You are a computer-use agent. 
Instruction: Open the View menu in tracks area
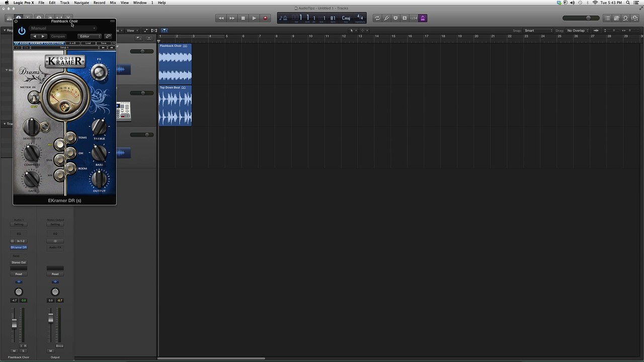click(131, 31)
